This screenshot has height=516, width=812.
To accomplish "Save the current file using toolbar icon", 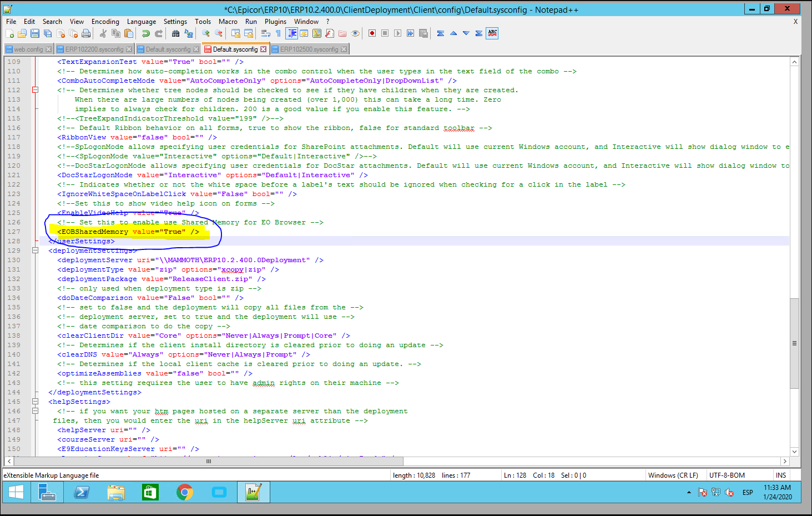I will (x=34, y=33).
